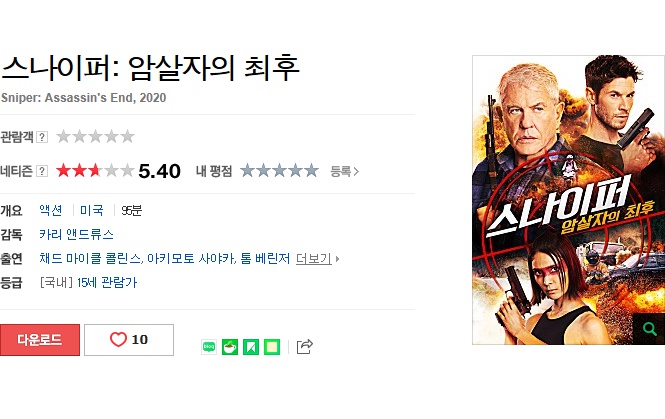Screen dimensions: 665x419
Task: Click the help question mark beside 관람객
Action: pyautogui.click(x=42, y=137)
